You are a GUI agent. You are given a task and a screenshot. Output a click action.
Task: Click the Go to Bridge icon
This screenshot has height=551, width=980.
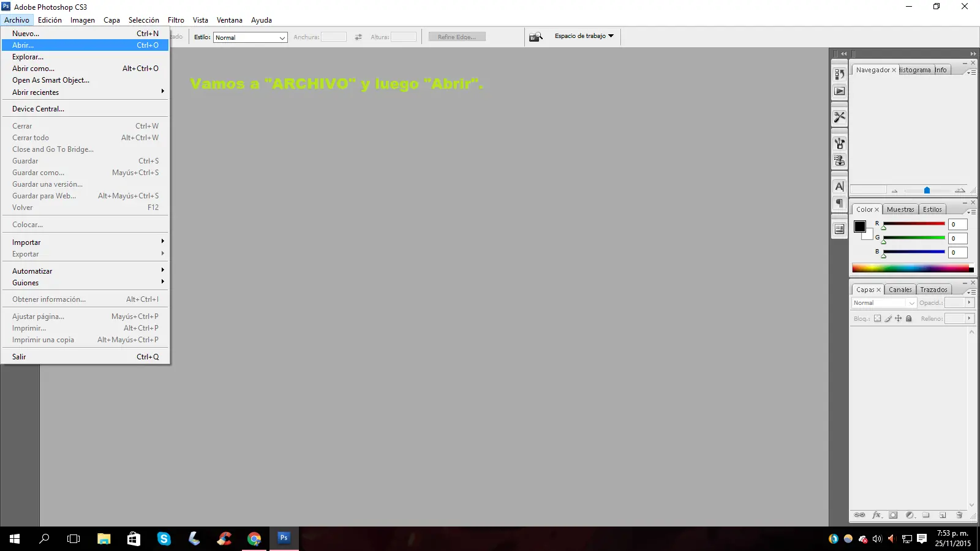tap(536, 37)
